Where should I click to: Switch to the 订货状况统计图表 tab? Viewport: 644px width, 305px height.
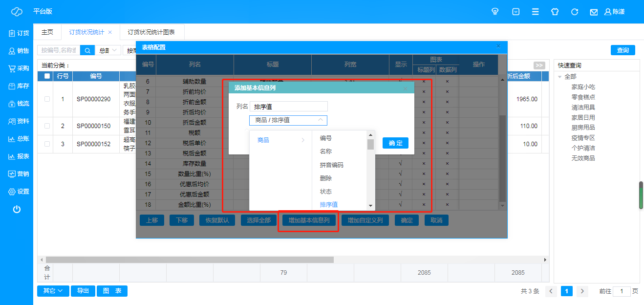point(151,32)
